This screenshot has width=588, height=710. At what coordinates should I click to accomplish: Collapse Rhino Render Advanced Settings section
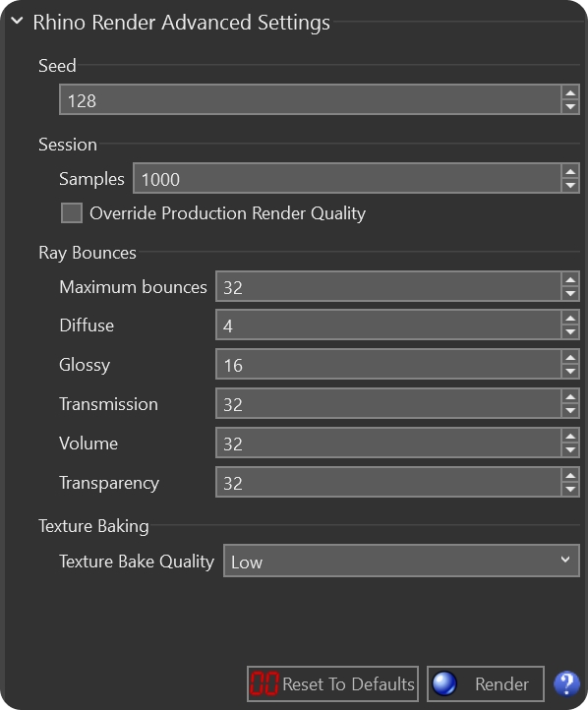17,21
